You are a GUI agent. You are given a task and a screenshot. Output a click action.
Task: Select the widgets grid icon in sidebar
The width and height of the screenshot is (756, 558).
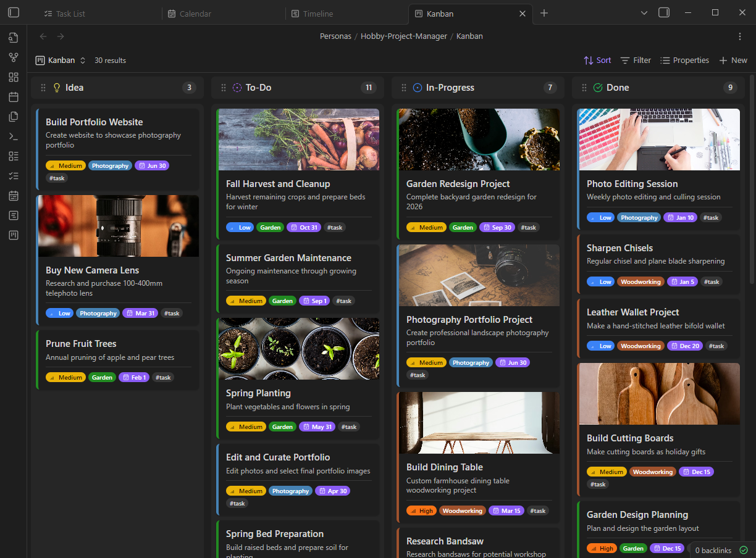pyautogui.click(x=14, y=77)
